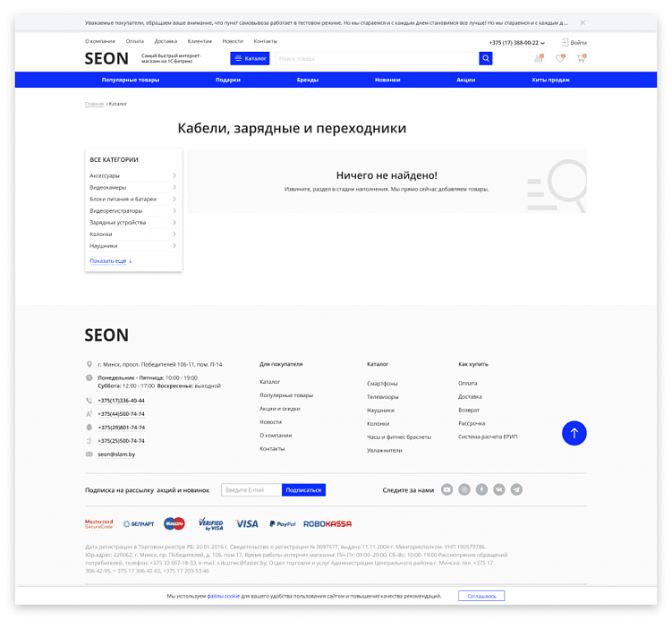Viewport: 672px width, 619px height.
Task: Click the Maestro payment logo
Action: coord(174,523)
